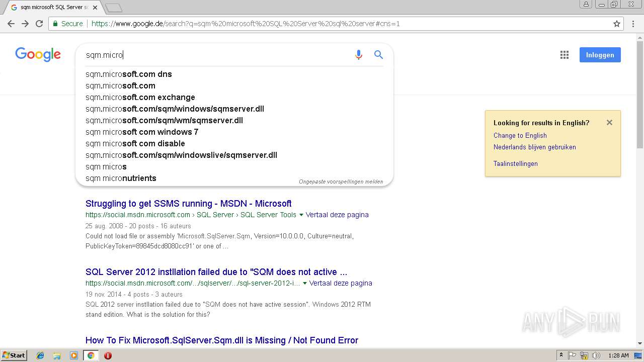644x362 pixels.
Task: Click Change to English link
Action: coord(520,135)
